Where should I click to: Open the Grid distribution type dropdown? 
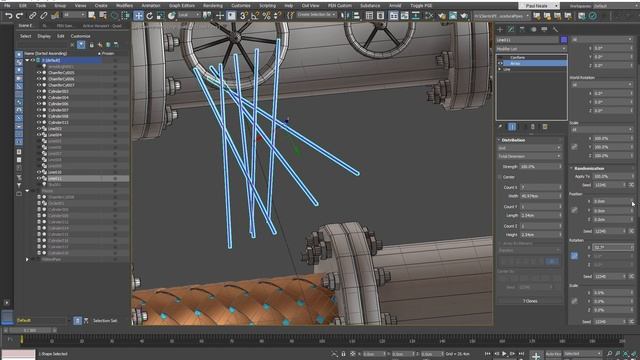[529, 148]
